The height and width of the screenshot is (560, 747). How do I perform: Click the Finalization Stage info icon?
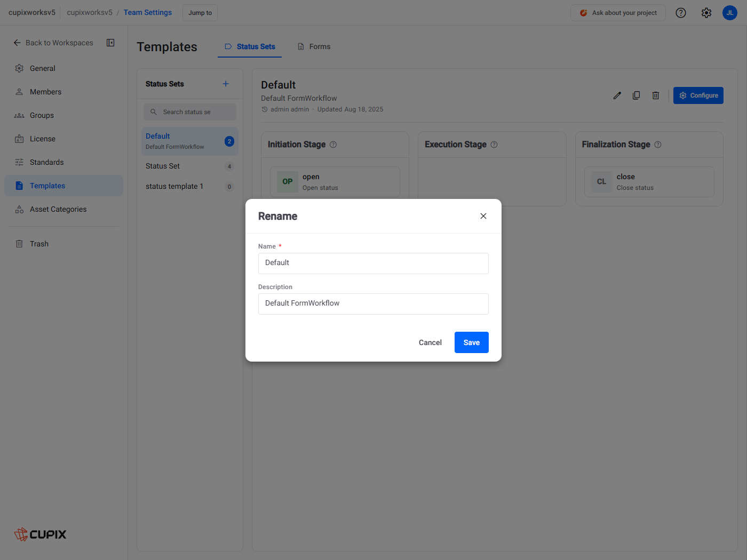point(658,145)
